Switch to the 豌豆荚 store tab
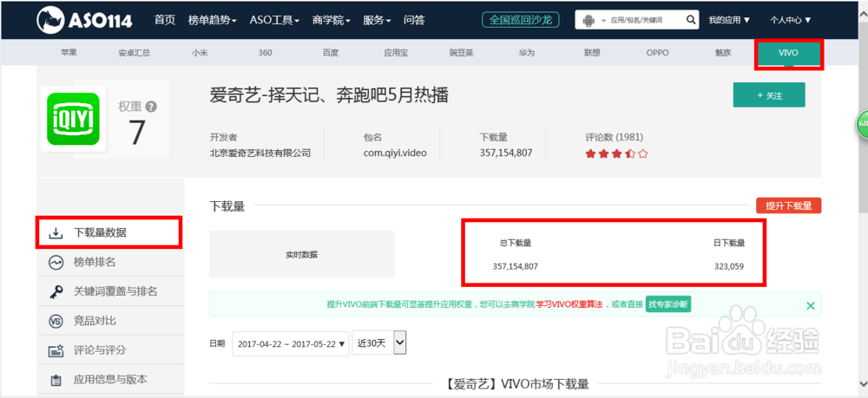 (461, 53)
